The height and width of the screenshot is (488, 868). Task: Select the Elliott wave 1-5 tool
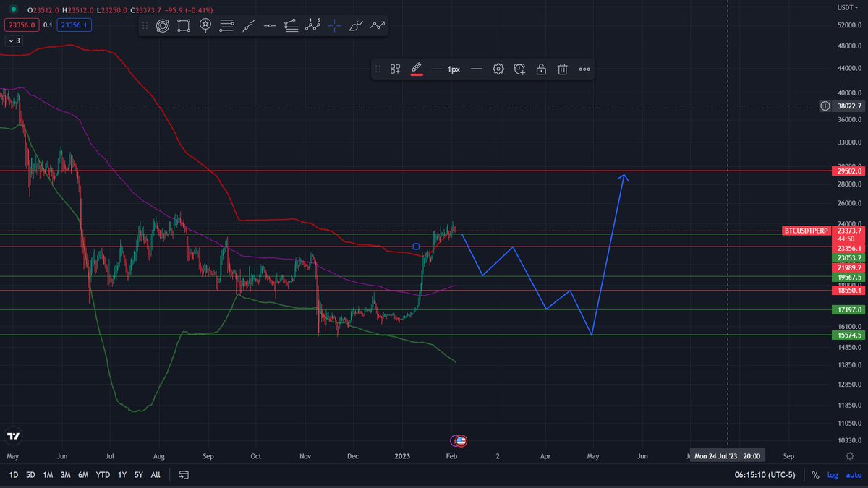point(312,26)
